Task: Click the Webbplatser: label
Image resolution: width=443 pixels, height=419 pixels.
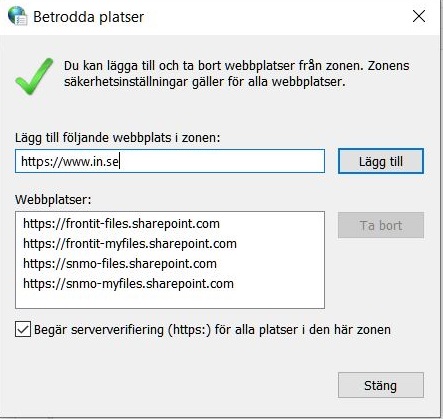Action: click(53, 200)
